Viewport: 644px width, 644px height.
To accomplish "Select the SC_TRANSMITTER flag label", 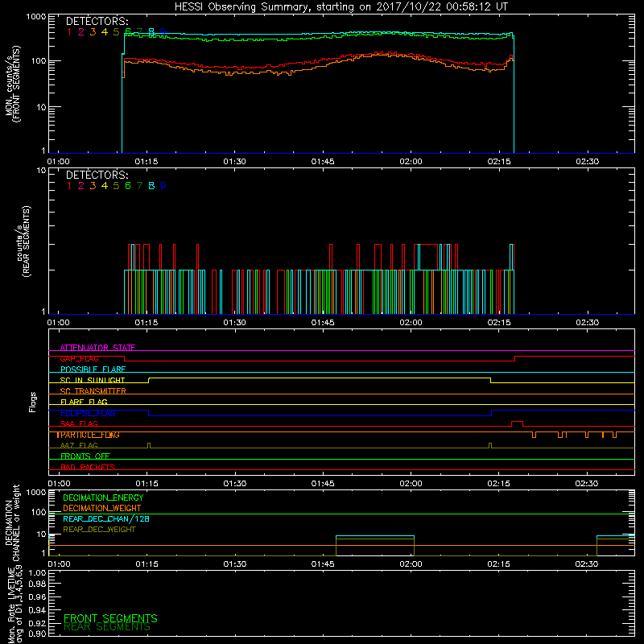I will coord(93,391).
